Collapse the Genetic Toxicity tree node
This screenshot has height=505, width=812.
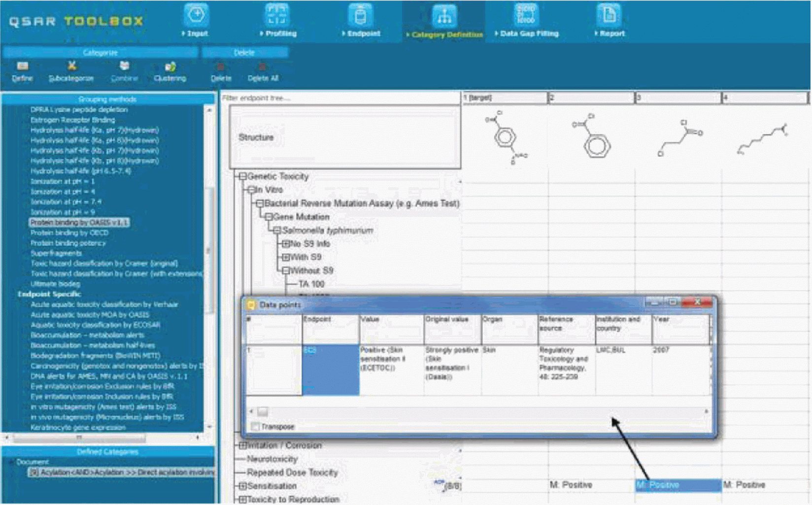pyautogui.click(x=242, y=176)
